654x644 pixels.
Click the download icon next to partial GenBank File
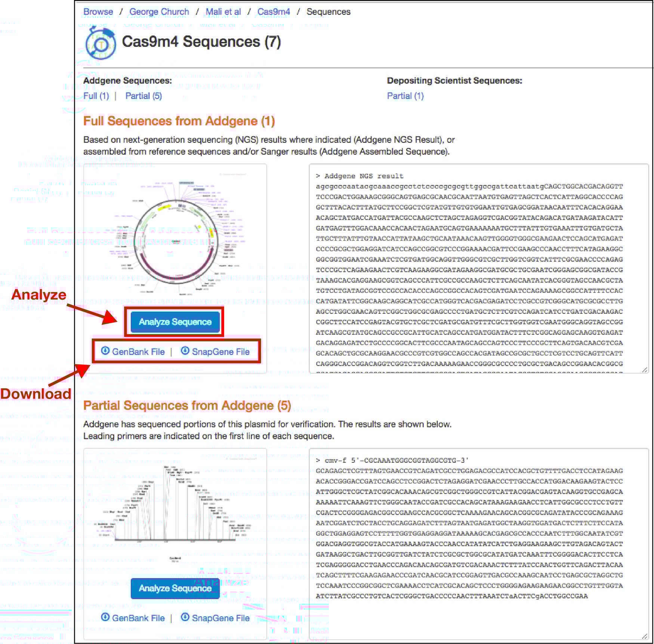click(105, 618)
